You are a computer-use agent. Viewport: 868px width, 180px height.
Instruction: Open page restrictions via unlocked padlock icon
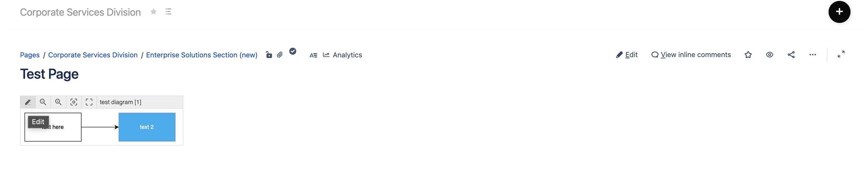click(x=269, y=55)
